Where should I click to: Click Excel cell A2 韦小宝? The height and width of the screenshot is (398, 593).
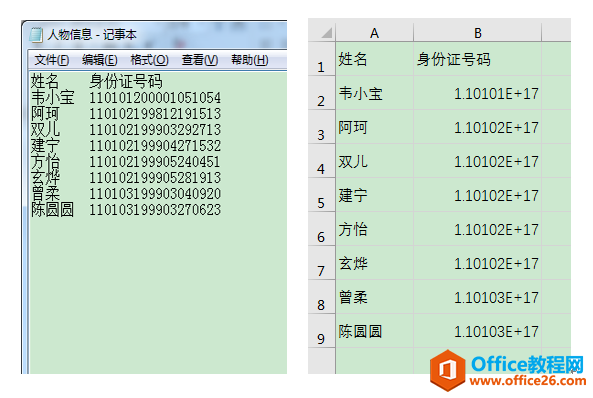tap(374, 93)
